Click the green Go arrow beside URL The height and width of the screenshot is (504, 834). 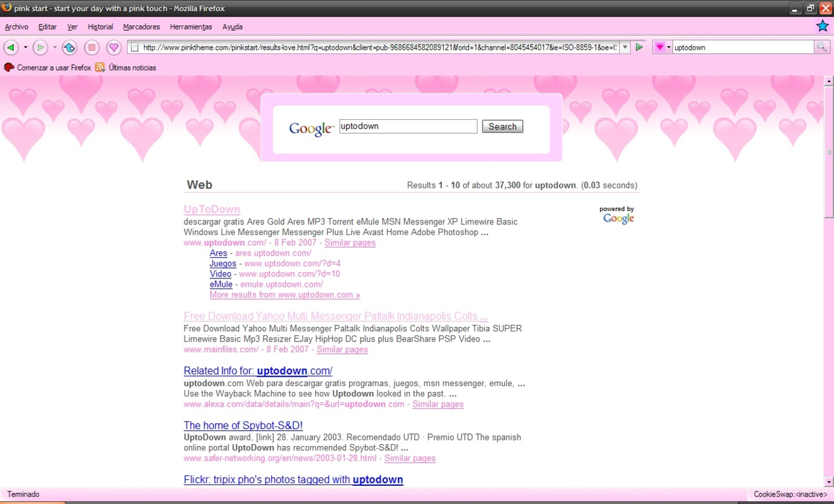639,47
